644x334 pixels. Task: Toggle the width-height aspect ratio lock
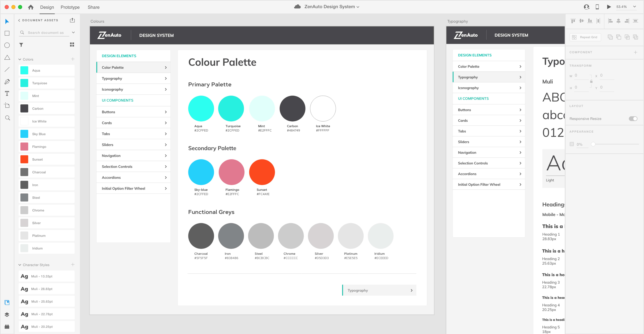591,81
